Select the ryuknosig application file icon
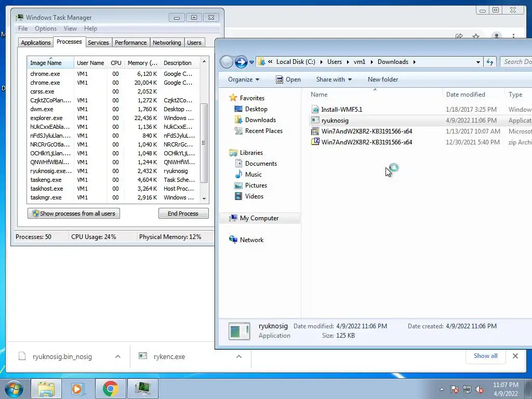The image size is (532, 399). (x=315, y=120)
